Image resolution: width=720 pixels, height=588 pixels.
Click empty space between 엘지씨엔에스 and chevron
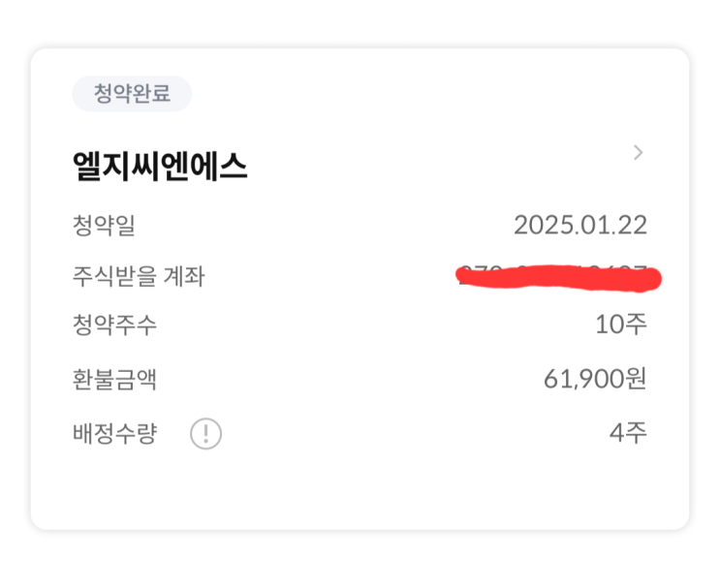point(436,167)
